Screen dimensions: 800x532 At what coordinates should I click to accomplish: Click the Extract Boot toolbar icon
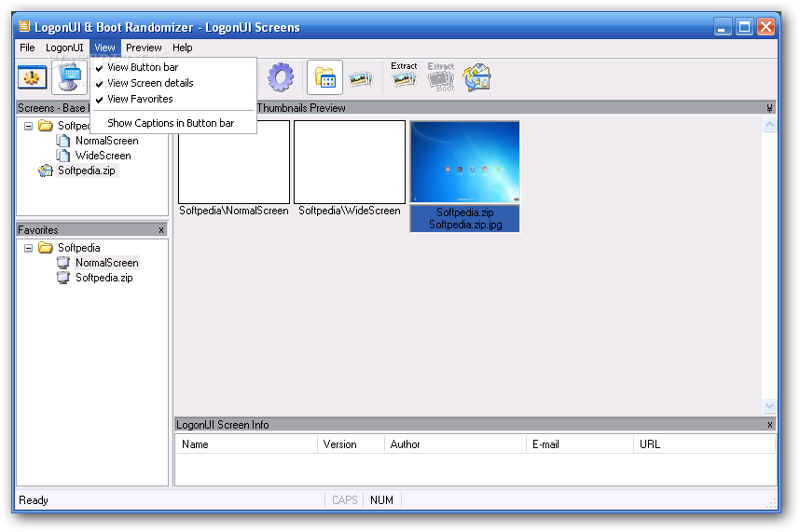coord(441,77)
